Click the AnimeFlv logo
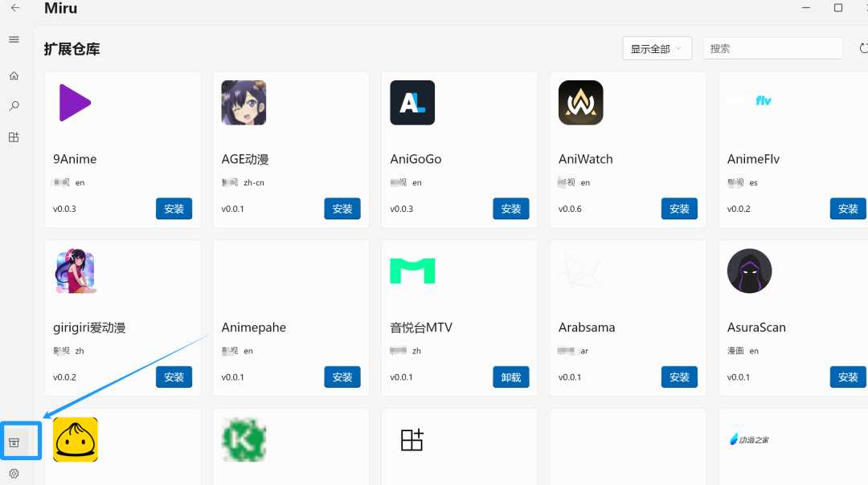This screenshot has width=868, height=485. coord(764,100)
